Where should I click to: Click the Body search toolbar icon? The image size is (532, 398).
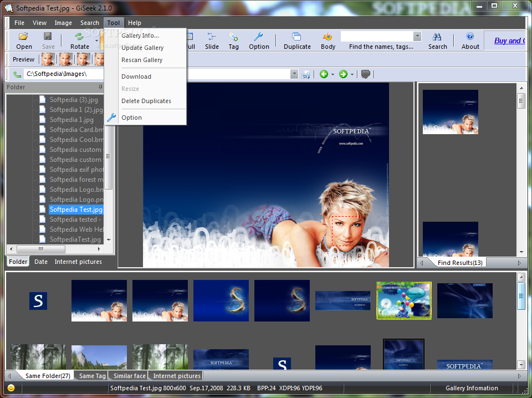click(328, 37)
